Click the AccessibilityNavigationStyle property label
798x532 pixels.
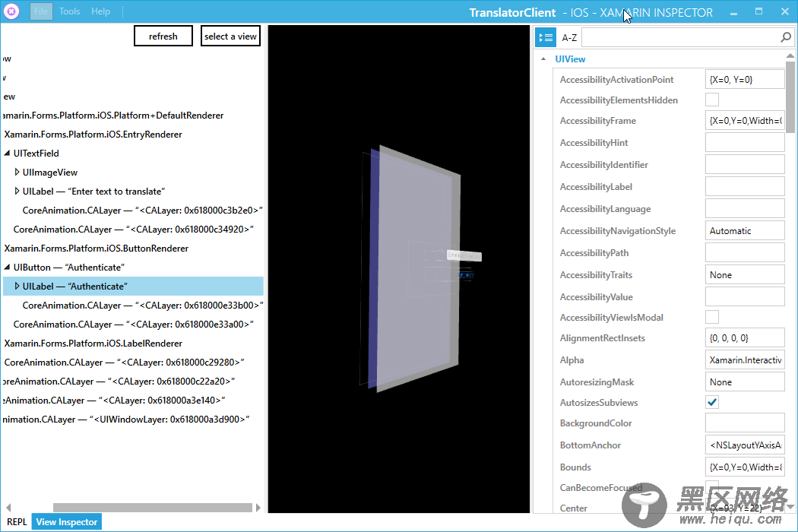[618, 230]
